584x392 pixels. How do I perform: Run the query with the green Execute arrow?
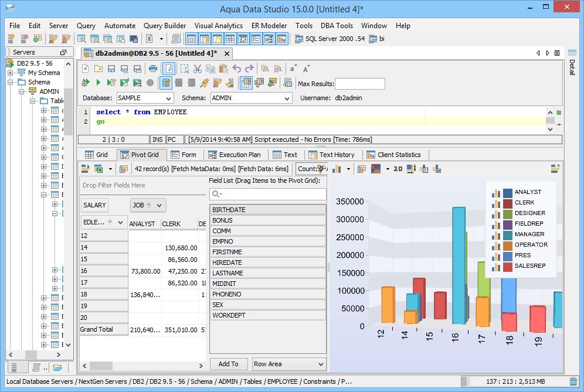pyautogui.click(x=99, y=82)
